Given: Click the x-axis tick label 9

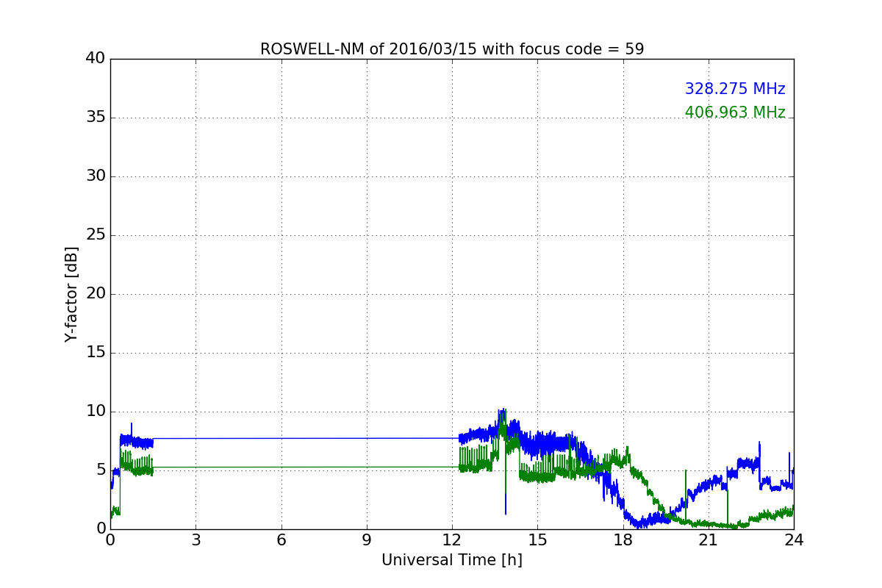Looking at the screenshot, I should 367,540.
